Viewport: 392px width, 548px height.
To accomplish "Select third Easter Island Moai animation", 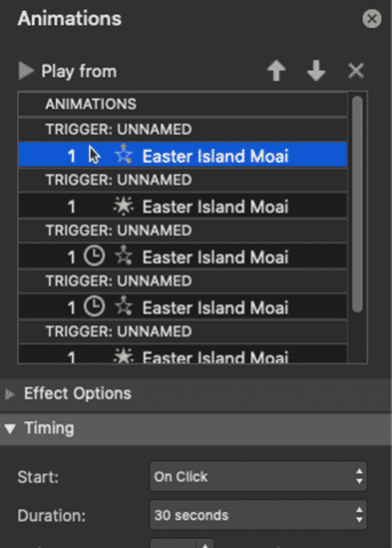I will click(183, 257).
